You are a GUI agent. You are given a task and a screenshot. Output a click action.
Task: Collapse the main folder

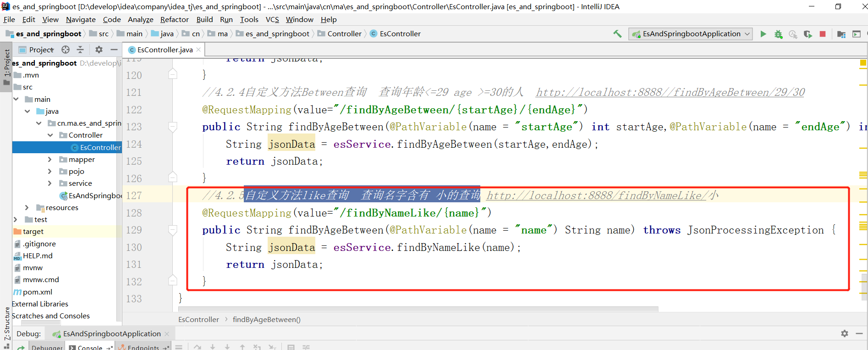[16, 99]
